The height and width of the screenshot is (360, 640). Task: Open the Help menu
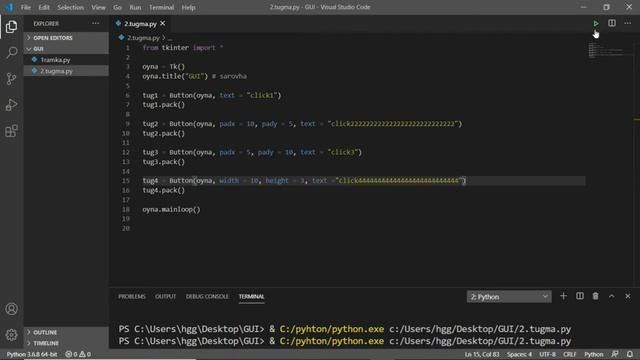[x=188, y=7]
